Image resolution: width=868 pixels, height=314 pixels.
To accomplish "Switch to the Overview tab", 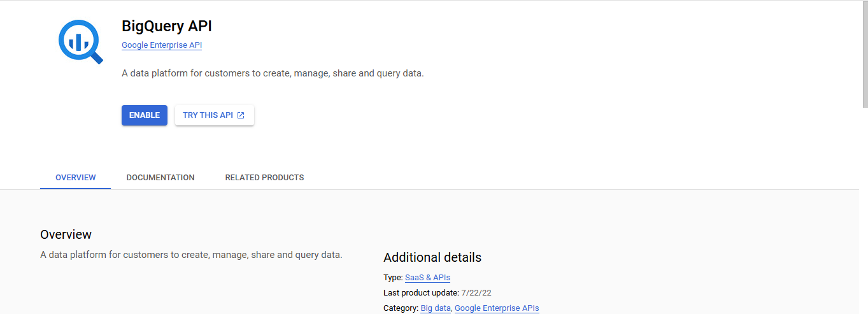I will (x=75, y=178).
